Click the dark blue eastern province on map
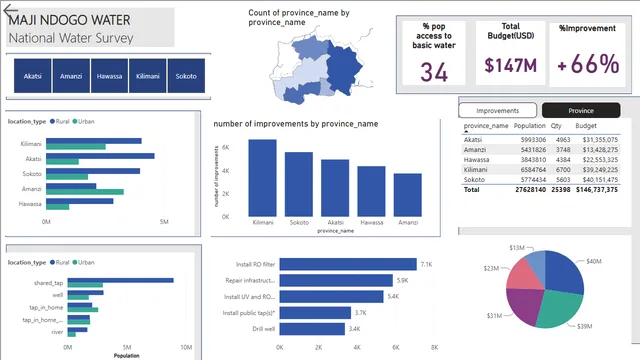 point(343,67)
